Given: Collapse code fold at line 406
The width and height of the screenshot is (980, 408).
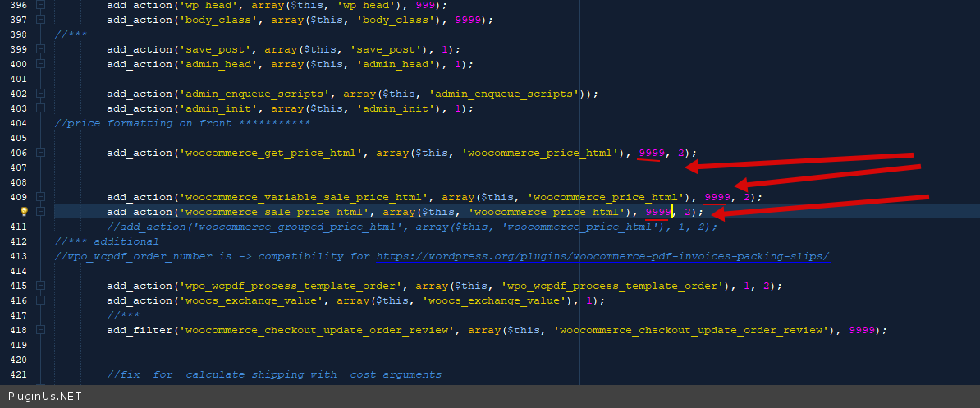Looking at the screenshot, I should click(40, 153).
